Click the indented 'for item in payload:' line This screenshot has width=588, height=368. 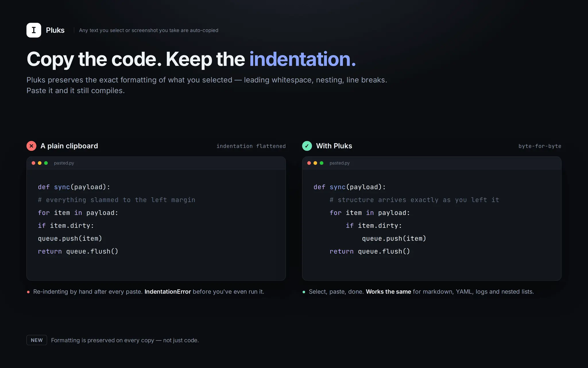(x=370, y=213)
